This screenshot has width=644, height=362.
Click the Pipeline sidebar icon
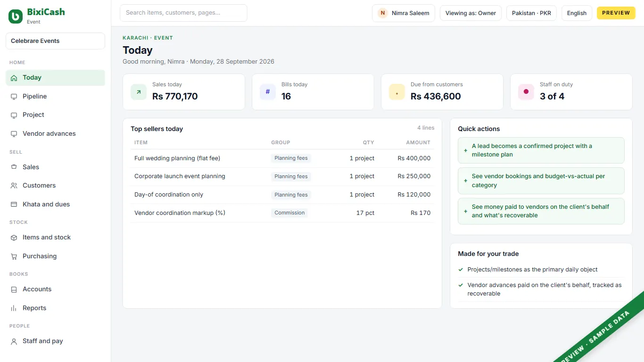pyautogui.click(x=14, y=97)
